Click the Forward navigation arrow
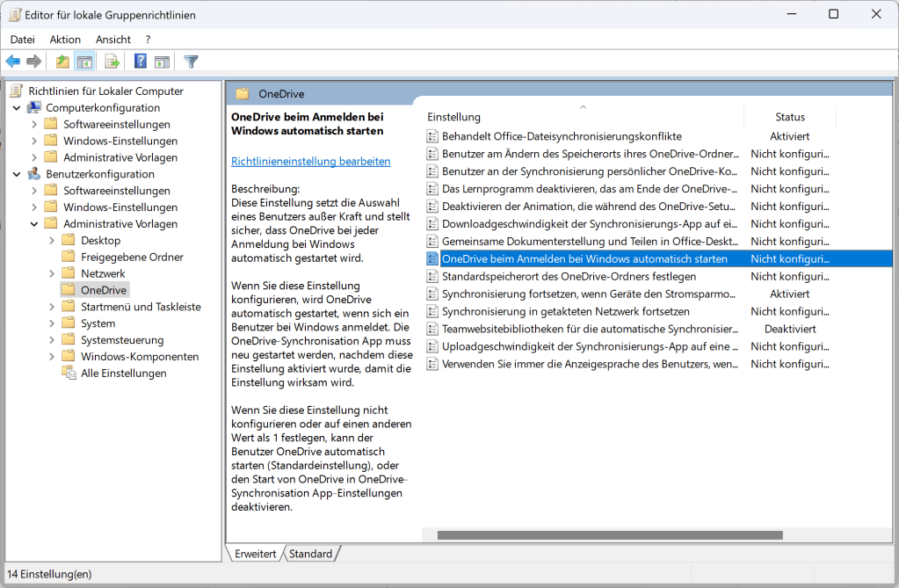The width and height of the screenshot is (899, 588). (32, 61)
